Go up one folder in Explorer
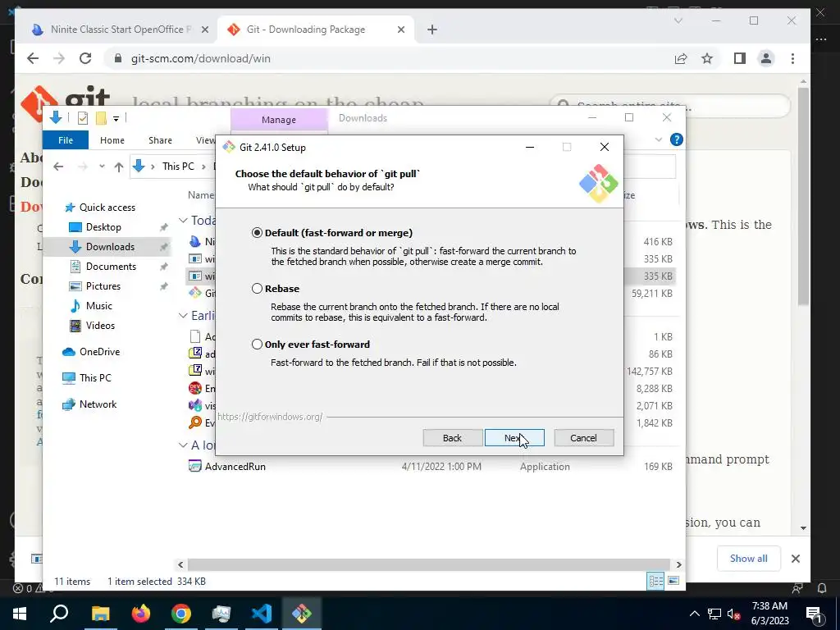This screenshot has height=630, width=840. click(x=119, y=167)
